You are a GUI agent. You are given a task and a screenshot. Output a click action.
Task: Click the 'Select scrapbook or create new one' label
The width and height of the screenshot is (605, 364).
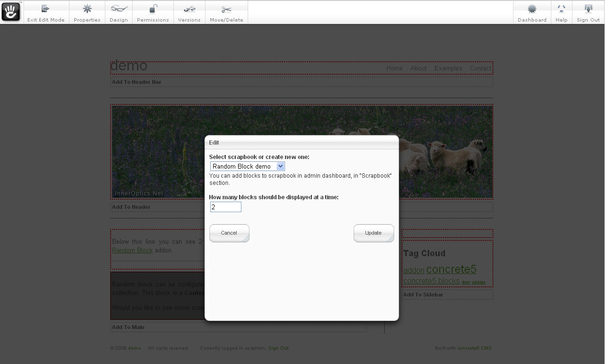click(259, 157)
